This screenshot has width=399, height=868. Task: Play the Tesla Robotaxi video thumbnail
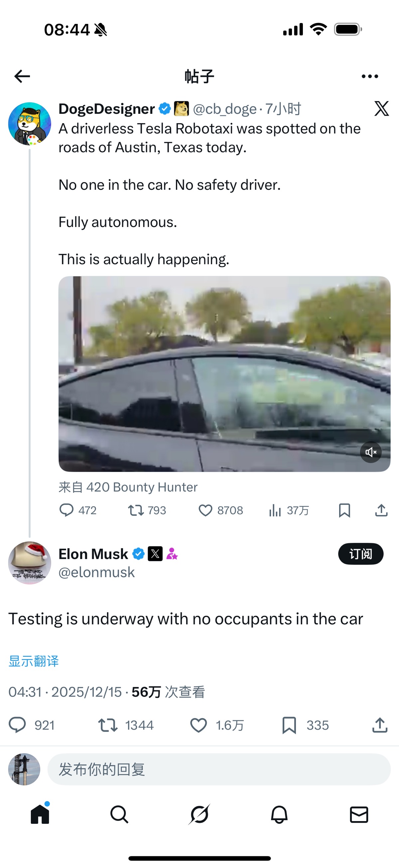[x=224, y=374]
